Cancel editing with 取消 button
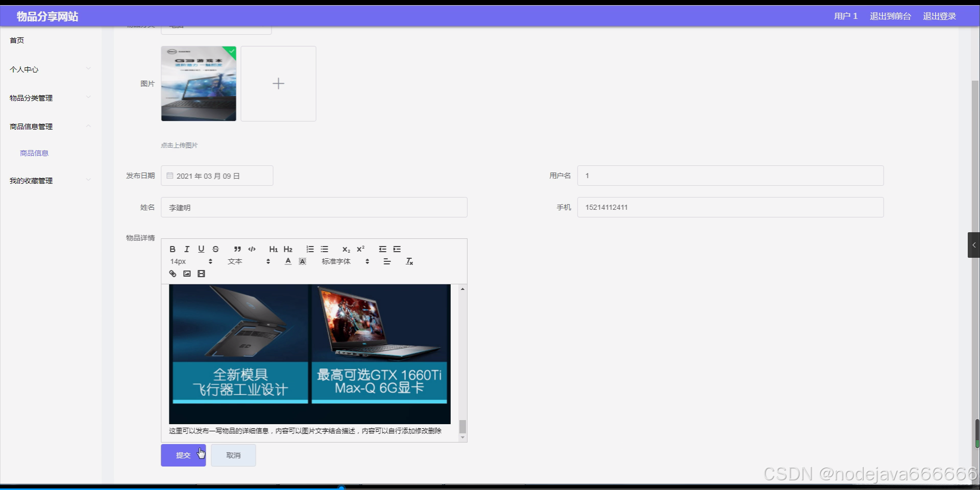This screenshot has width=980, height=490. tap(233, 455)
